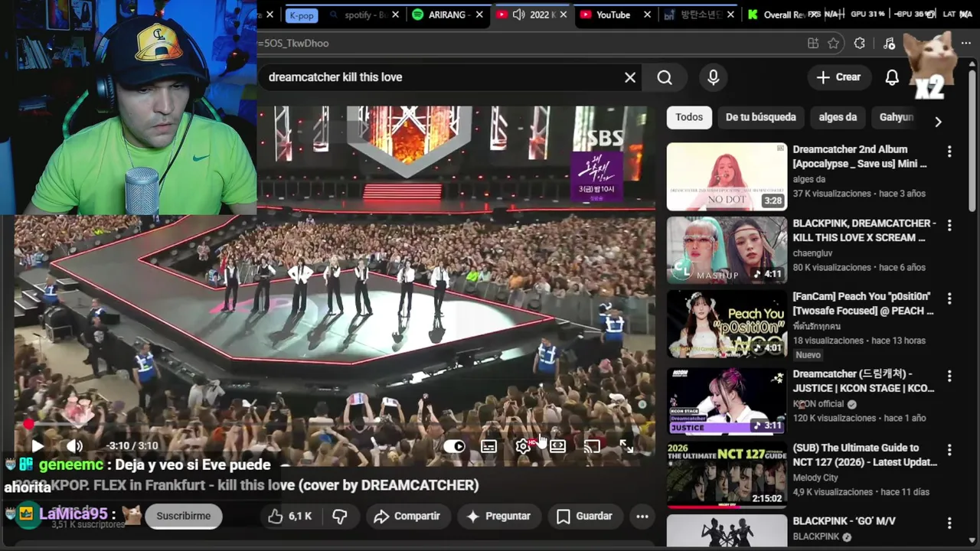Open the notifications bell
This screenshot has width=980, height=551.
coord(892,77)
